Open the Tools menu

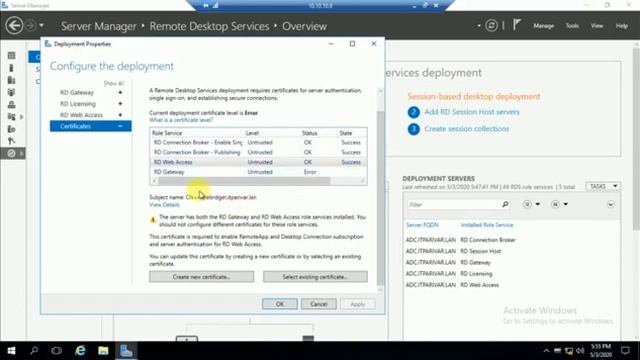[572, 26]
